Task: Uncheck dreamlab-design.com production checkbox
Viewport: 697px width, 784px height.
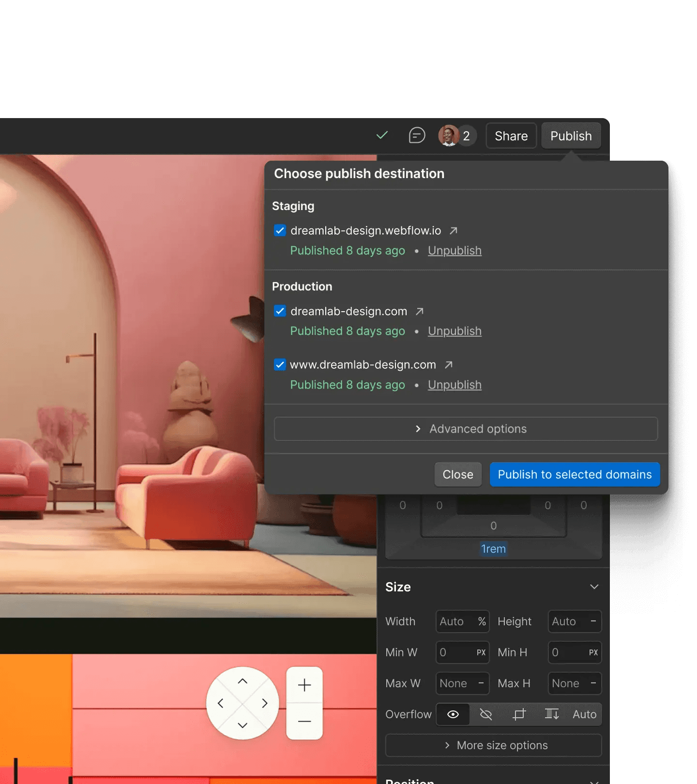Action: [x=280, y=311]
